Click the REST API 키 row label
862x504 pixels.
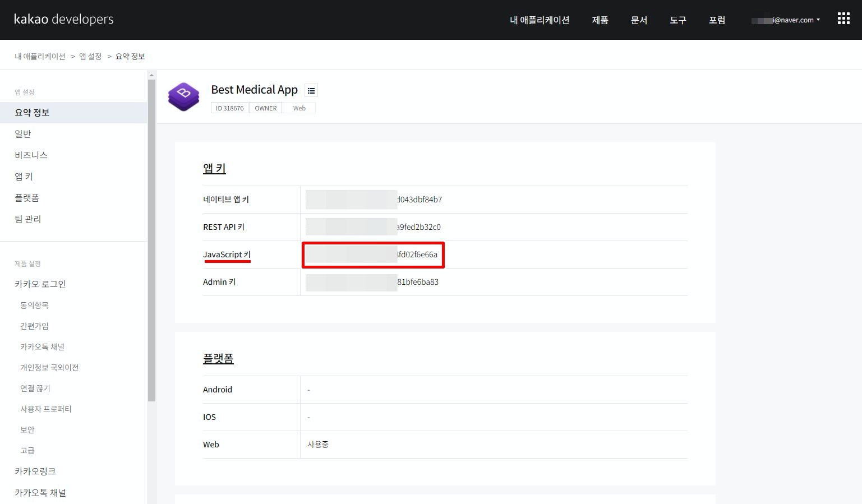pyautogui.click(x=224, y=227)
